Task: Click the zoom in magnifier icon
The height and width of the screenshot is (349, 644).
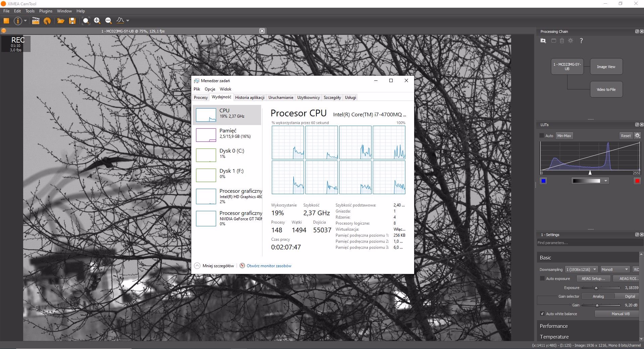Action: click(x=97, y=21)
